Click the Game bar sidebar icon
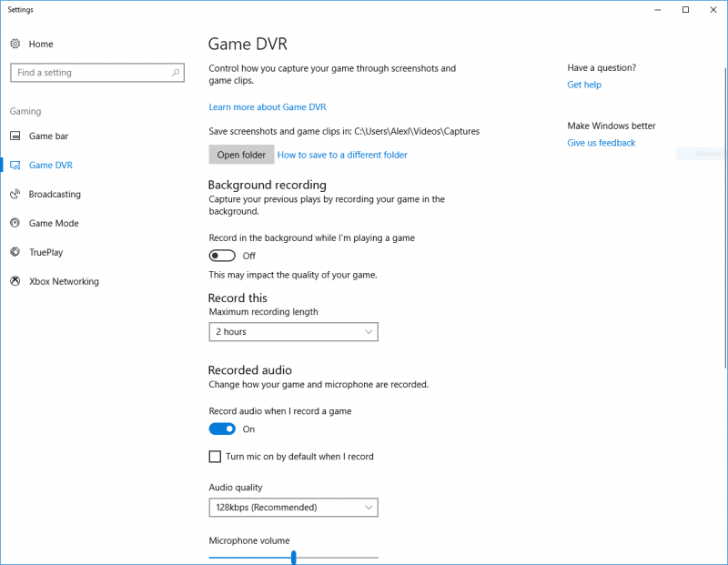The width and height of the screenshot is (728, 565). [x=15, y=136]
